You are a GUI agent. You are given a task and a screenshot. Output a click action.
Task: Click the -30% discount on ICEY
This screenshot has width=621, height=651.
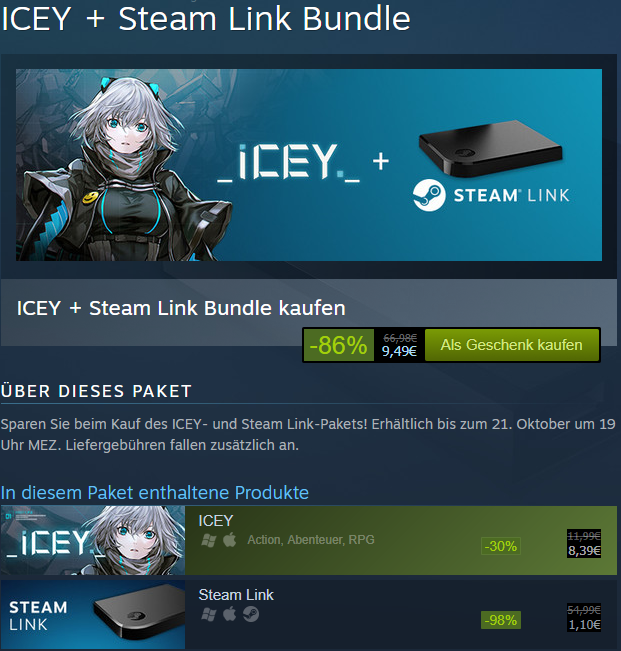tap(501, 546)
